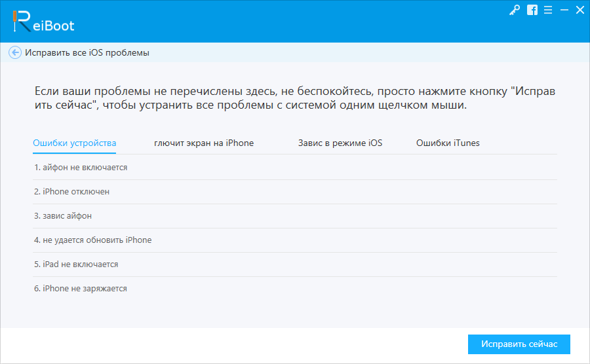Open the Завис в режиме iOS tab
This screenshot has height=364, width=590.
[340, 143]
